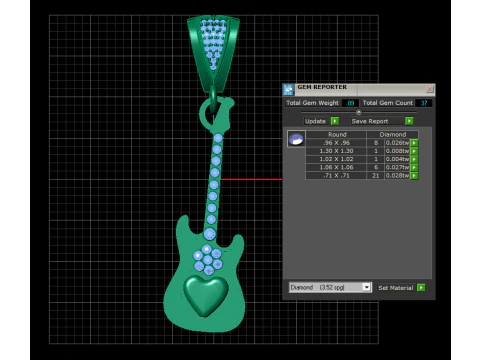Click the Update label button

pos(315,121)
